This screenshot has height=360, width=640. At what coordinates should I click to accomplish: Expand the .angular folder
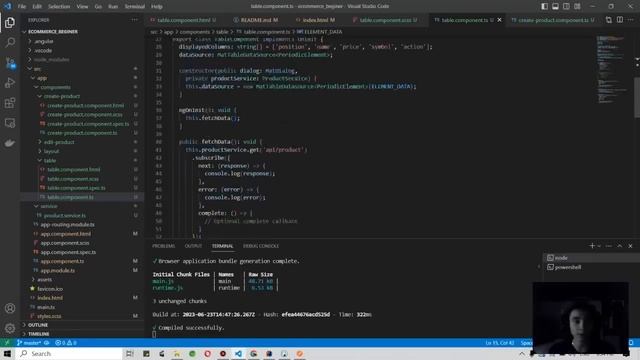click(x=82, y=41)
